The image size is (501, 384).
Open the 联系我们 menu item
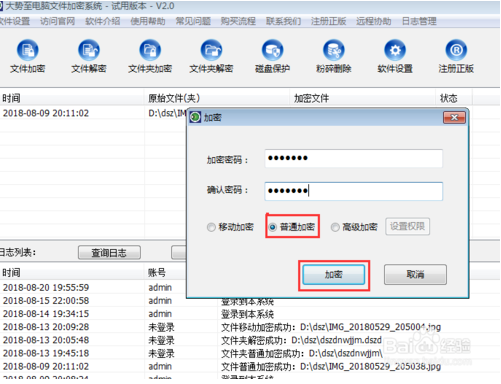pos(283,21)
